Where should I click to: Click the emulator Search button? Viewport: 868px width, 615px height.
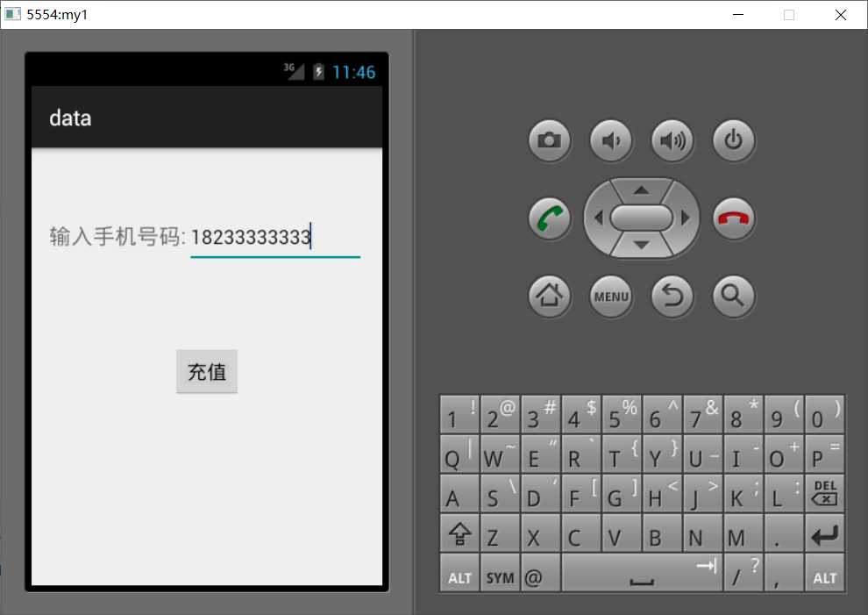click(734, 297)
